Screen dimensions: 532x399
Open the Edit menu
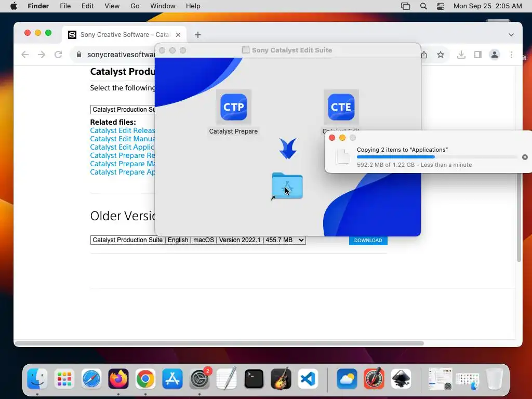[87, 6]
